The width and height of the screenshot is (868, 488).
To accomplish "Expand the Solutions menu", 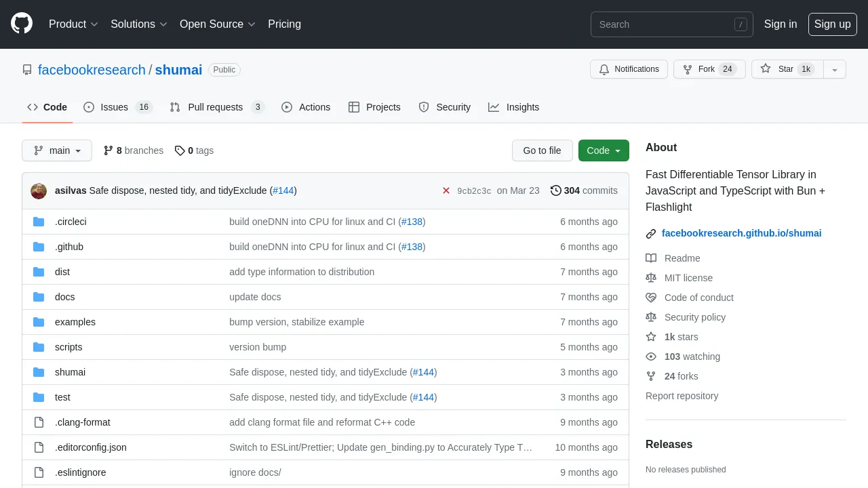I will [138, 24].
